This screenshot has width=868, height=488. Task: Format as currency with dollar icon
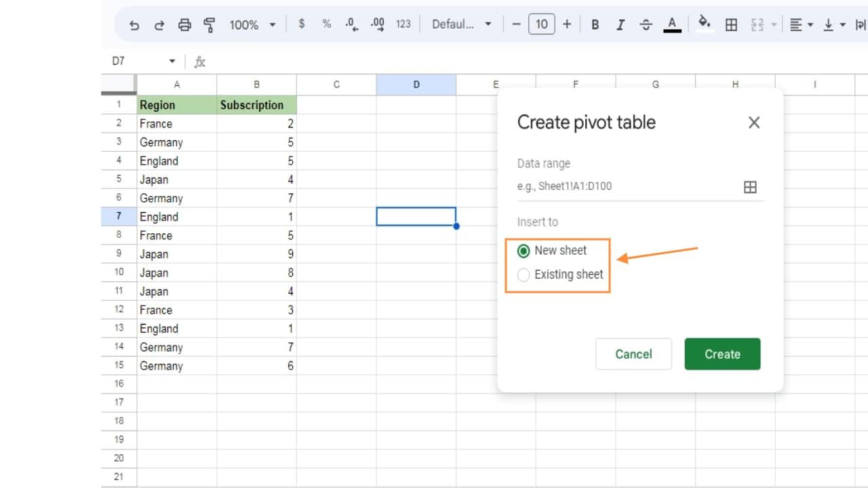pyautogui.click(x=302, y=24)
